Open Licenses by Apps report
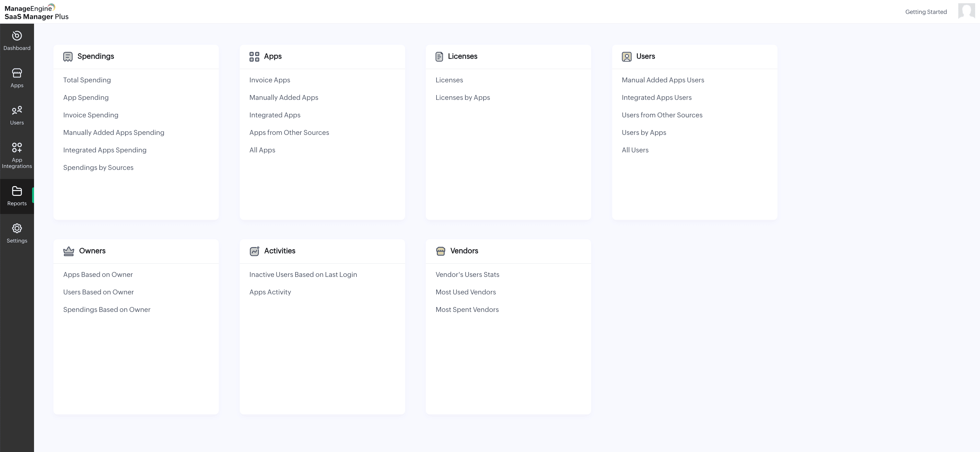 pos(462,98)
